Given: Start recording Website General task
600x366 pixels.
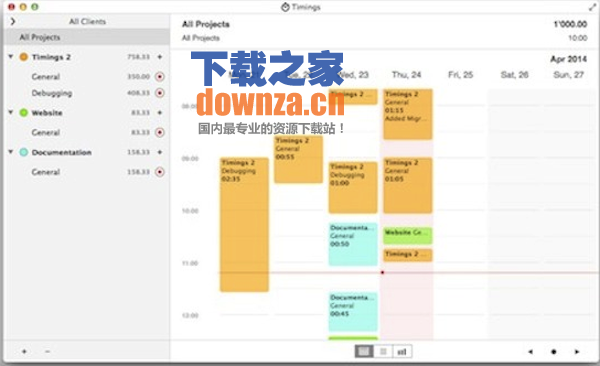Looking at the screenshot, I should 160,132.
